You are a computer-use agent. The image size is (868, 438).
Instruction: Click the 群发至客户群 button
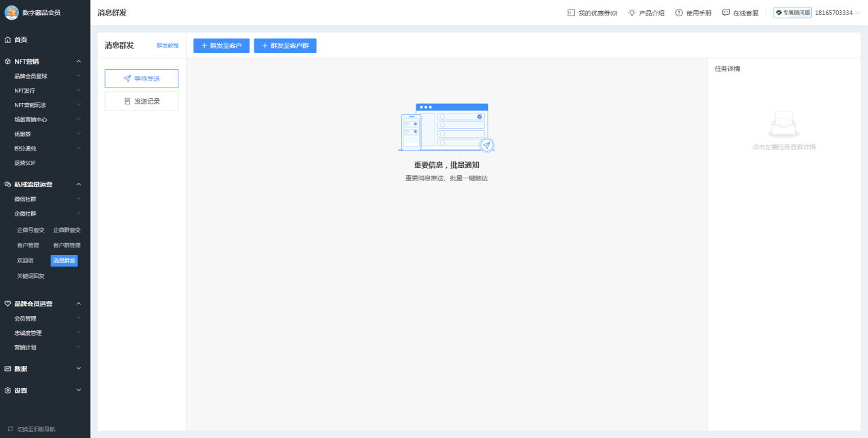[x=285, y=45]
